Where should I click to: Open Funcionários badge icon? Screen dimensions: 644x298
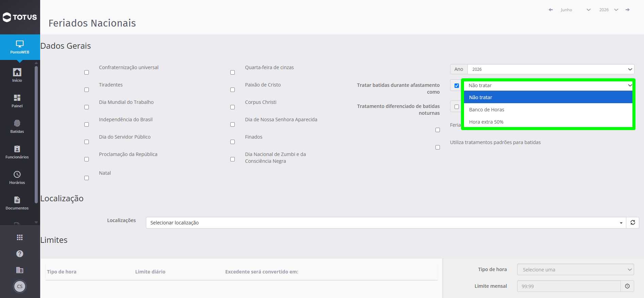[17, 149]
